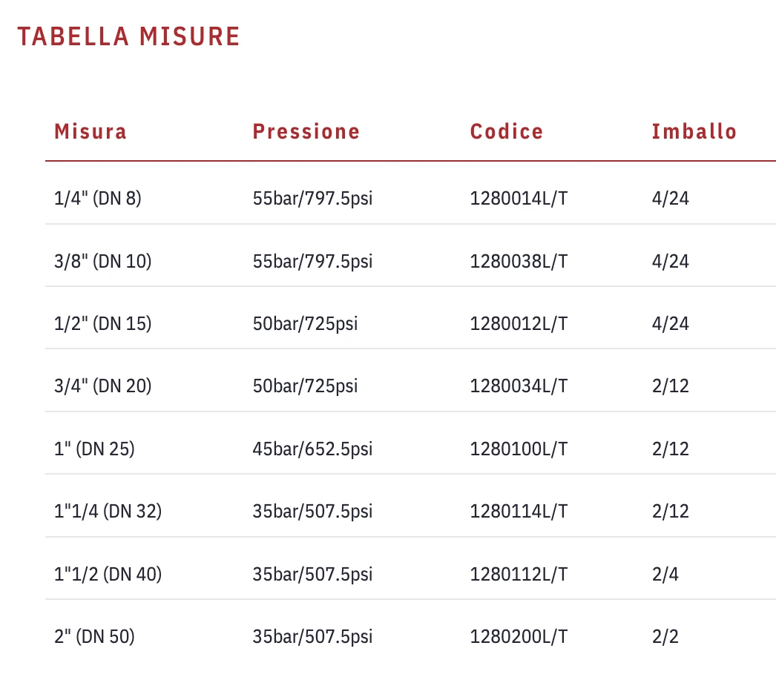Select product code 1280038L/T
This screenshot has height=700, width=776.
coord(519,261)
